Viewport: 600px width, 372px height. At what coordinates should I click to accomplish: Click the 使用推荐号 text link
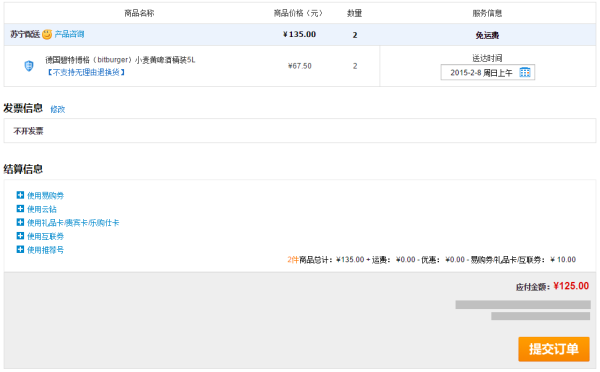coord(45,250)
